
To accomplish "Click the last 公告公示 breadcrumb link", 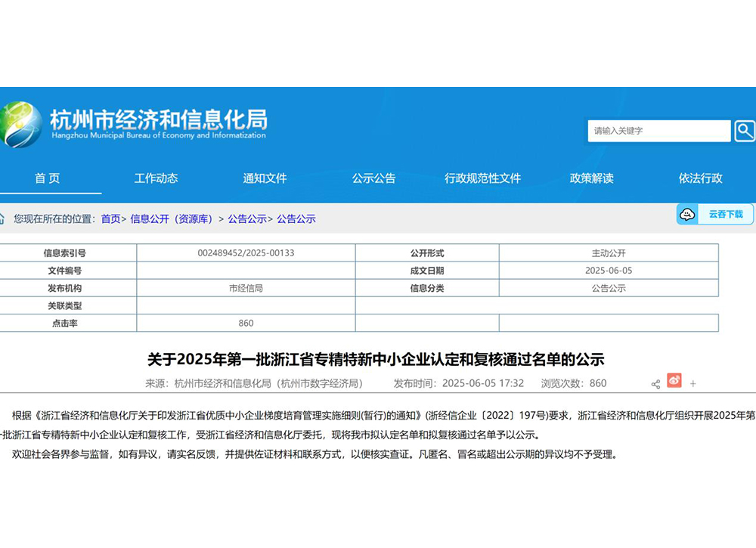I will pos(296,219).
